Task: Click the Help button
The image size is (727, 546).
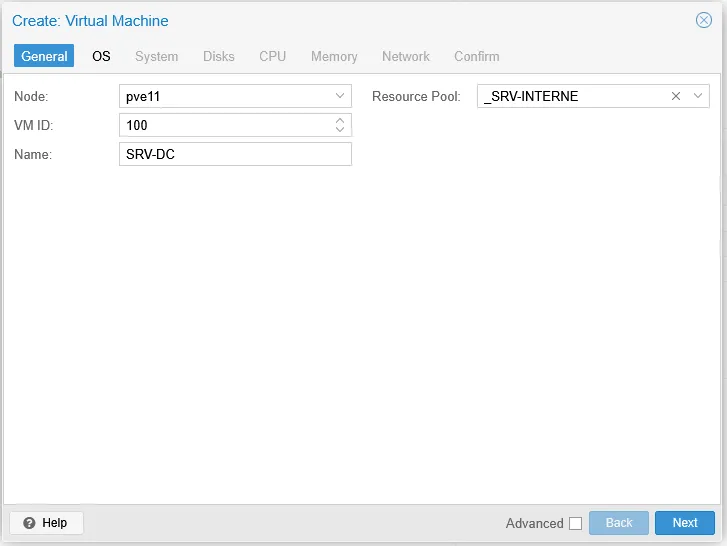Action: click(x=46, y=523)
